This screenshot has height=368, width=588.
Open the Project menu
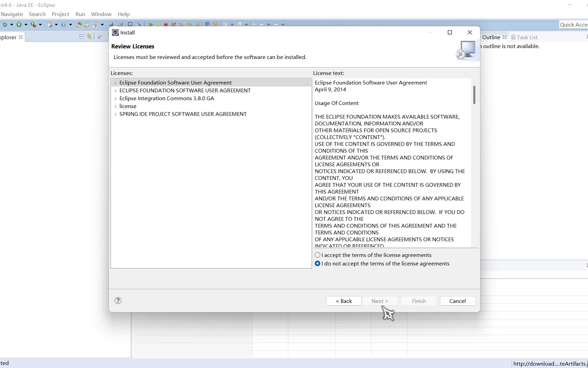(61, 14)
